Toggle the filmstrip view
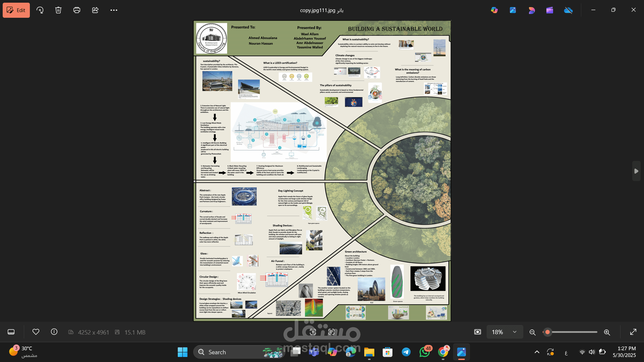Viewport: 644px width, 362px height. pyautogui.click(x=11, y=332)
